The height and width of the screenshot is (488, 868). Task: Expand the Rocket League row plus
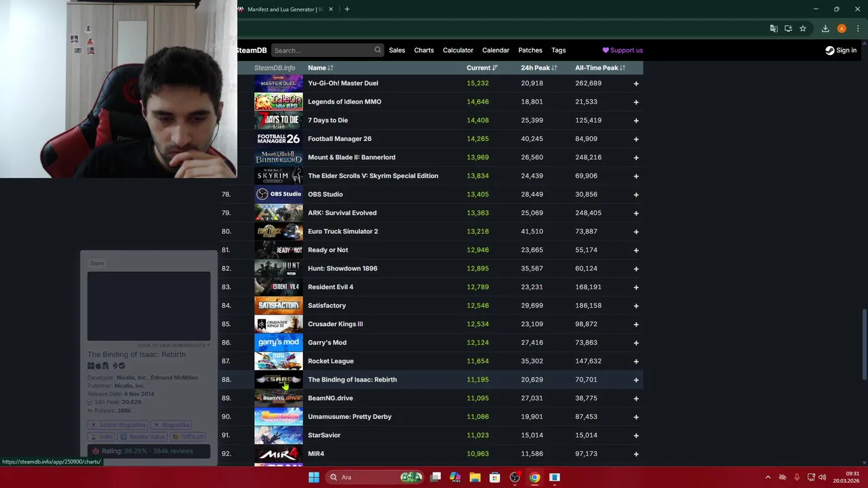636,361
